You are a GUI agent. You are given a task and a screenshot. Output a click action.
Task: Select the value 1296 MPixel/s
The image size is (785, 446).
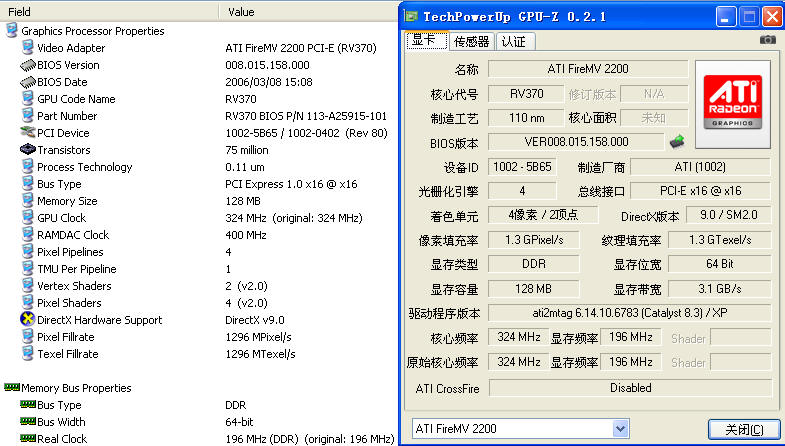point(258,337)
